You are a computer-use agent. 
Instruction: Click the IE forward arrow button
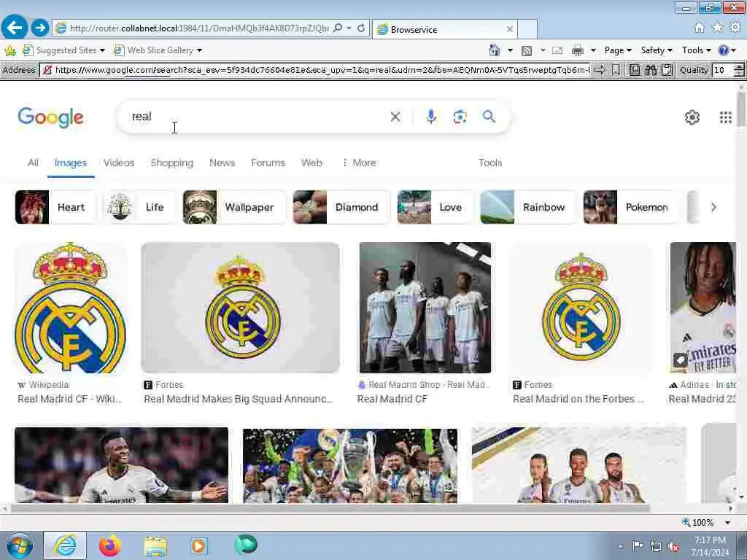[41, 28]
